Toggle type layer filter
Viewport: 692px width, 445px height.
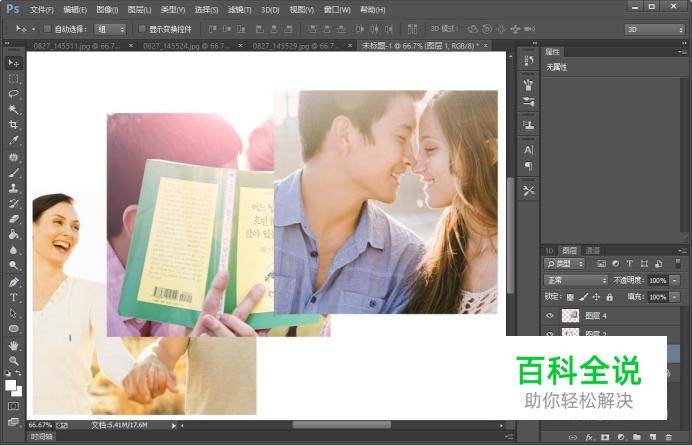(x=630, y=264)
